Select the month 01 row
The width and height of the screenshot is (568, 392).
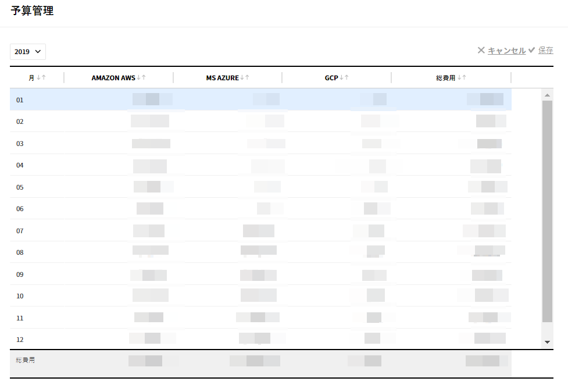20,100
